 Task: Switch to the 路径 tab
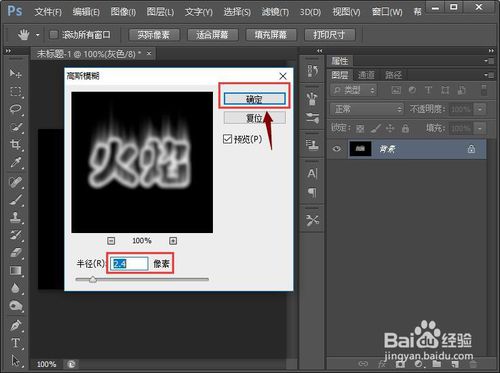[x=393, y=75]
